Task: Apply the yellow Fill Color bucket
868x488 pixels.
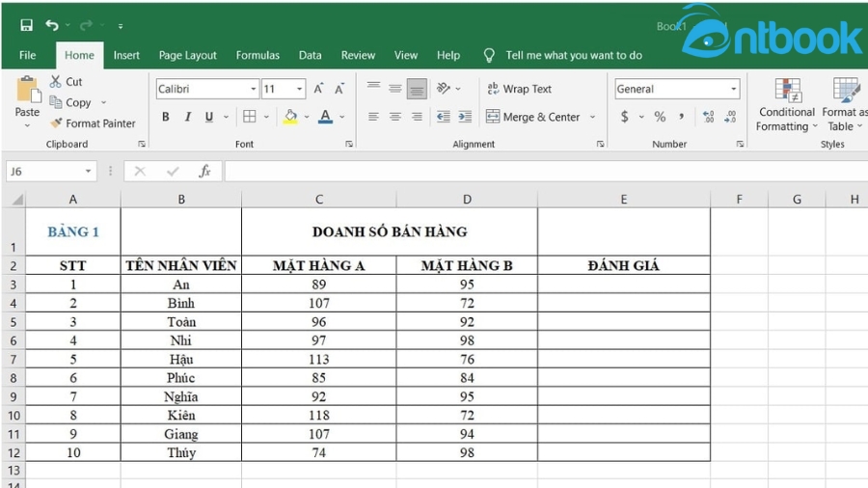Action: pos(290,117)
